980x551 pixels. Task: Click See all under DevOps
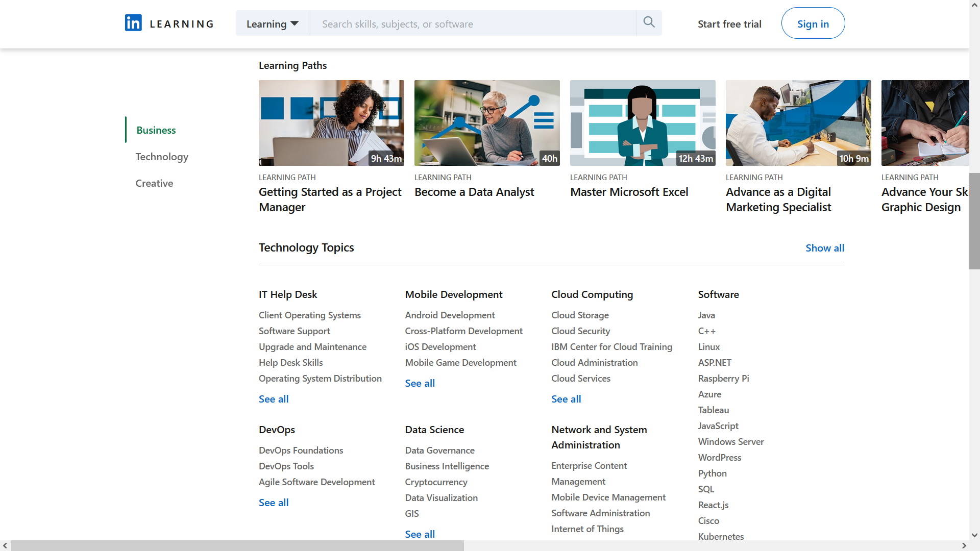(x=274, y=503)
